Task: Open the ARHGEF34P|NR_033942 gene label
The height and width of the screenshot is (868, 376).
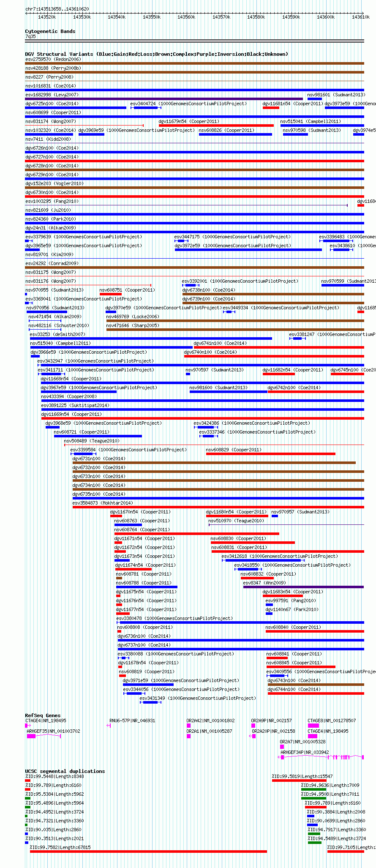Action: click(x=305, y=752)
